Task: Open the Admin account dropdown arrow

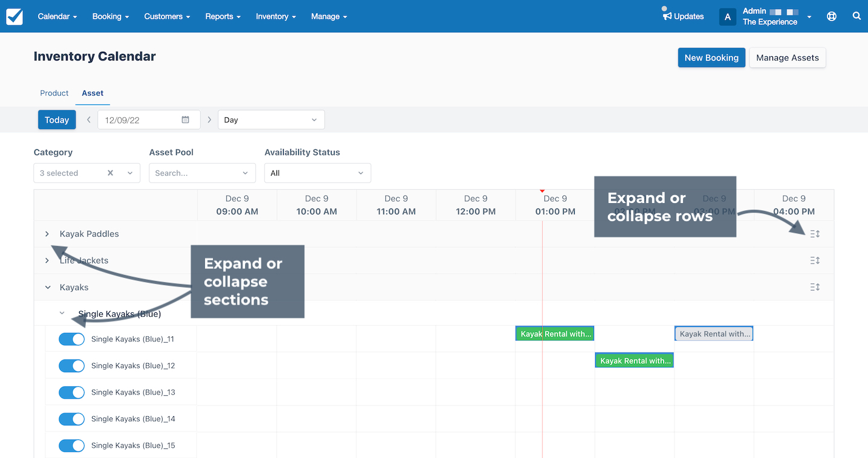Action: [x=809, y=17]
